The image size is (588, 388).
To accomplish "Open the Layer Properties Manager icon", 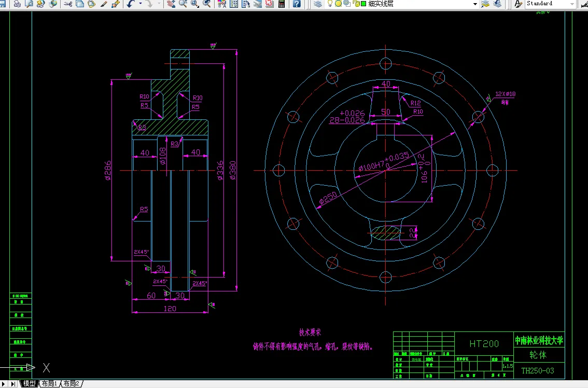I will [318, 4].
